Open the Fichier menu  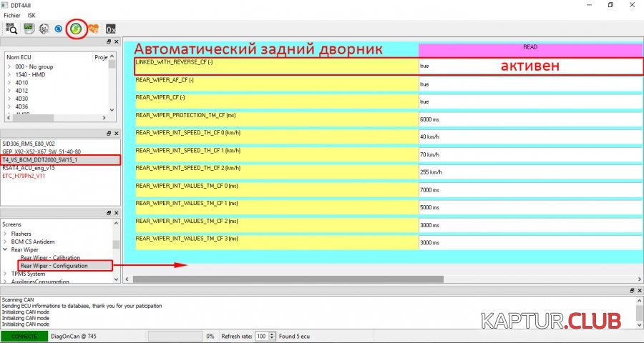pos(12,15)
